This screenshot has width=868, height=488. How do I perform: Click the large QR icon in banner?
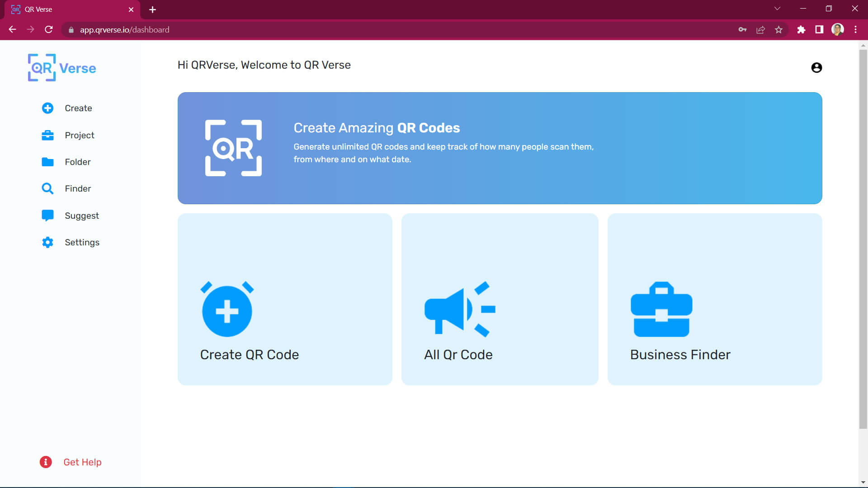233,148
